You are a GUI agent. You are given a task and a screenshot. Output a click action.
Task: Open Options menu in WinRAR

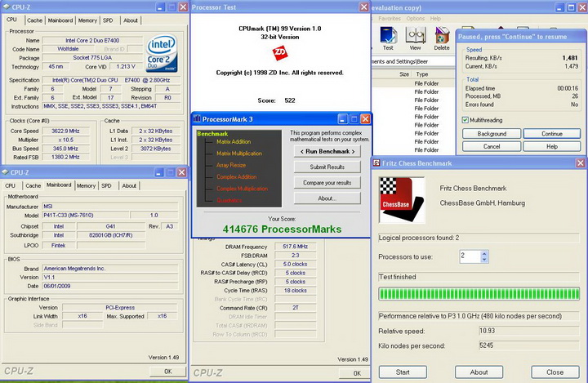(416, 19)
